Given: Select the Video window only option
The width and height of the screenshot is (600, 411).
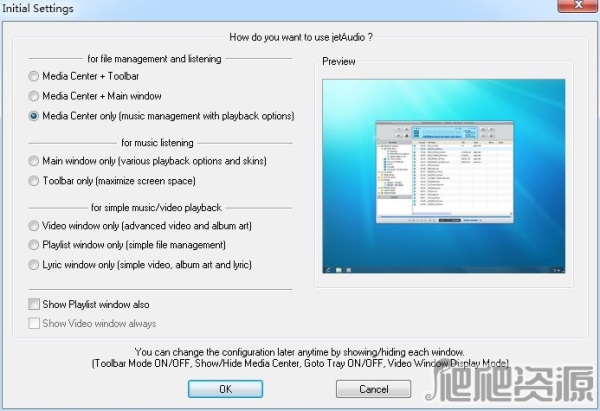Looking at the screenshot, I should click(35, 226).
